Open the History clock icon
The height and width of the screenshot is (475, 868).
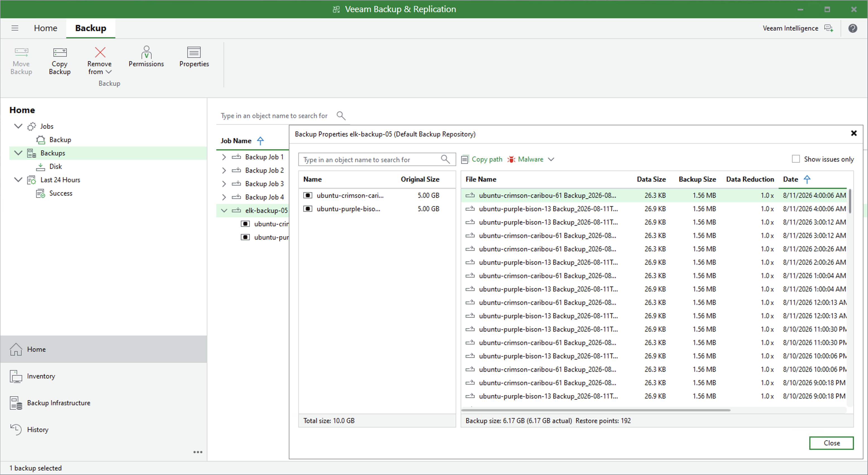16,430
